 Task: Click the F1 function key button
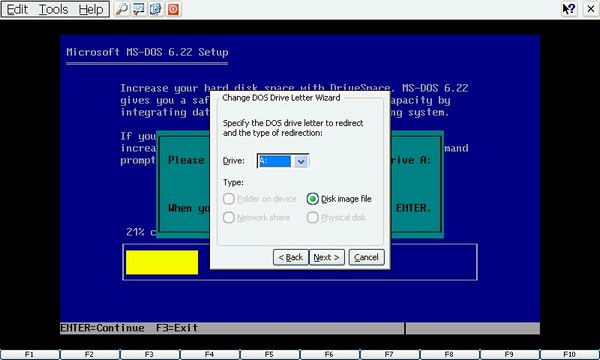(x=29, y=355)
